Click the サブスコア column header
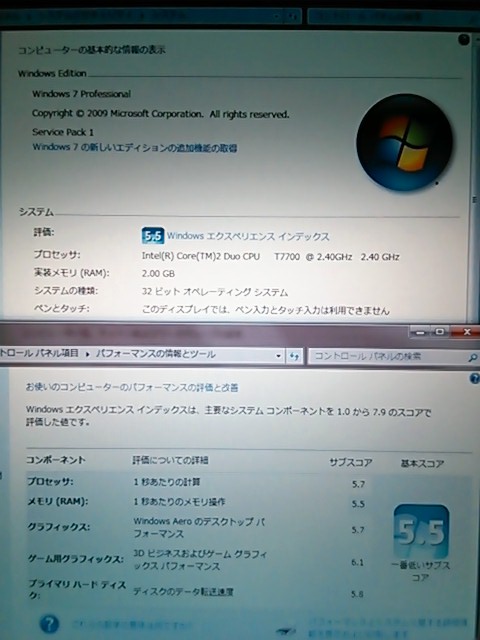The width and height of the screenshot is (480, 640). coord(351,462)
